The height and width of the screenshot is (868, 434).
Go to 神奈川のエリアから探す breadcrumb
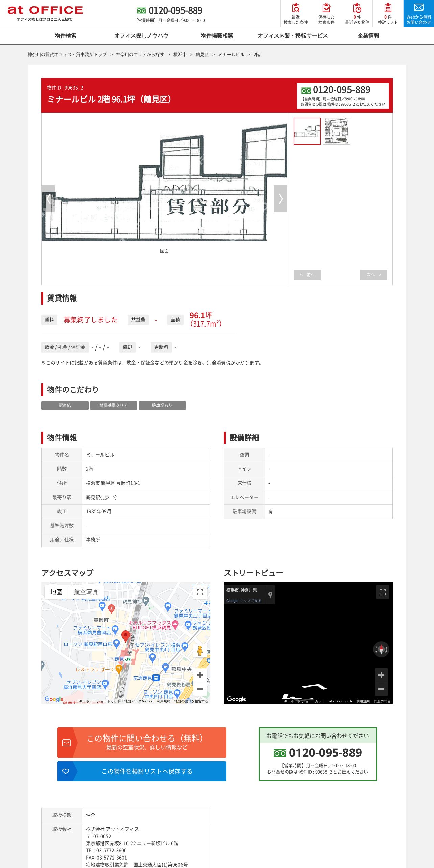click(140, 55)
